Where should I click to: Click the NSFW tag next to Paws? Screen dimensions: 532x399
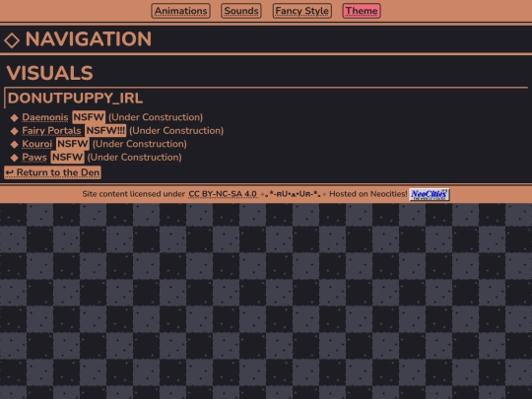[68, 157]
